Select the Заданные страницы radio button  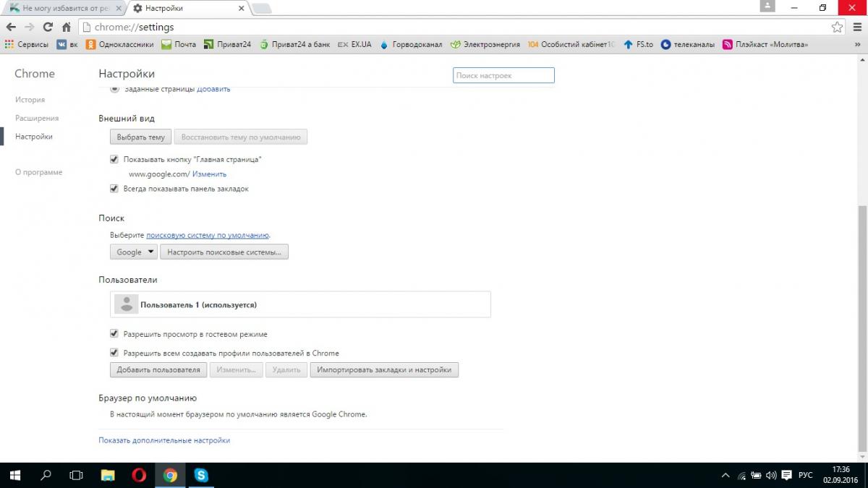114,89
